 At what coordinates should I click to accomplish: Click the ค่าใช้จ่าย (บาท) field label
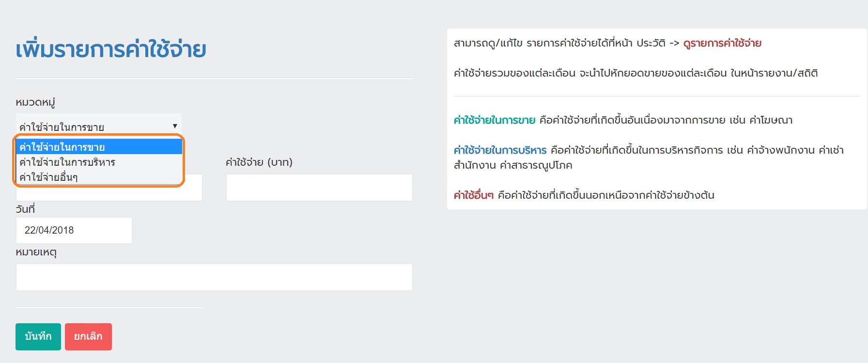(259, 162)
